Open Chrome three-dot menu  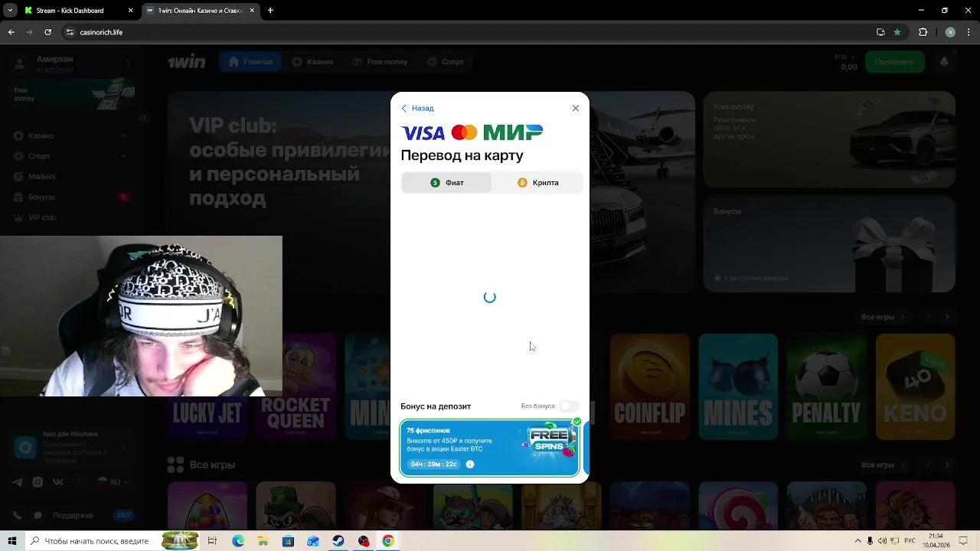coord(969,32)
